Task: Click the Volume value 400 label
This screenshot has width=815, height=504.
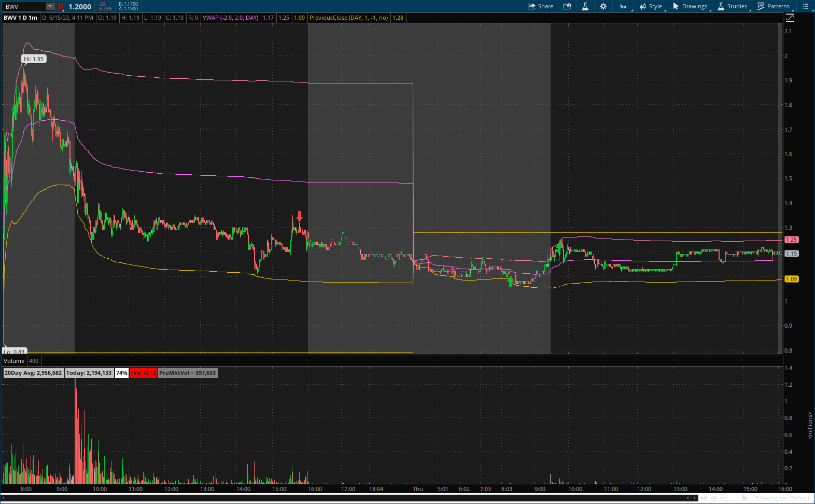Action: [34, 361]
